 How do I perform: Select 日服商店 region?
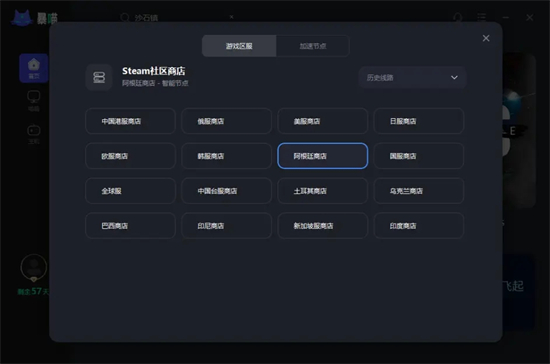419,121
